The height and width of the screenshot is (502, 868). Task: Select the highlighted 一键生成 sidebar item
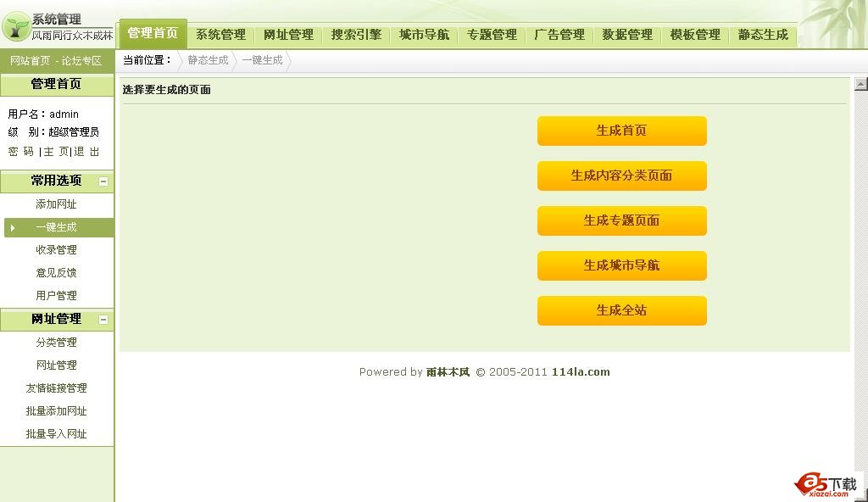click(58, 228)
